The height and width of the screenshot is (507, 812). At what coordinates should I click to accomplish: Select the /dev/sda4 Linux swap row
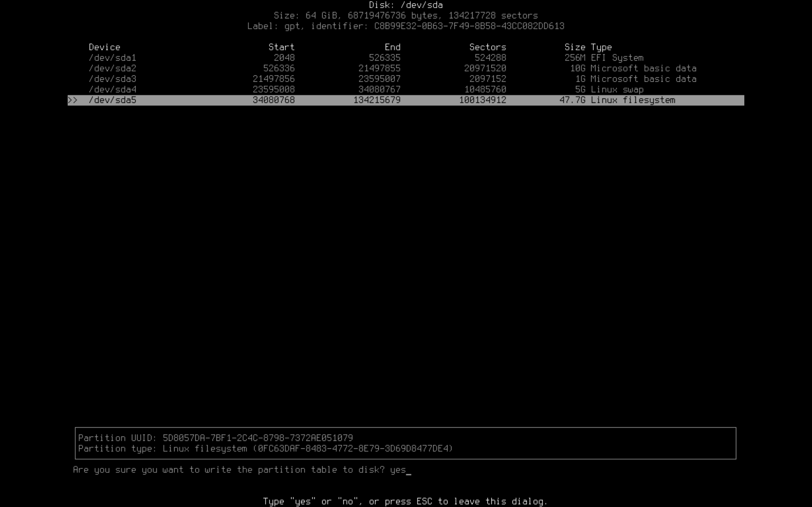[x=112, y=90]
